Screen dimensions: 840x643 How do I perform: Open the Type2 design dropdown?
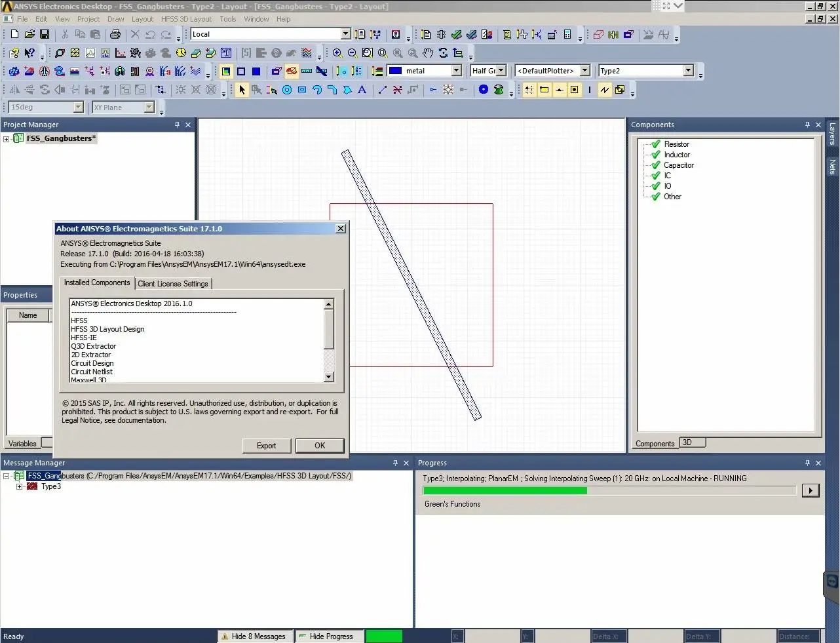688,71
